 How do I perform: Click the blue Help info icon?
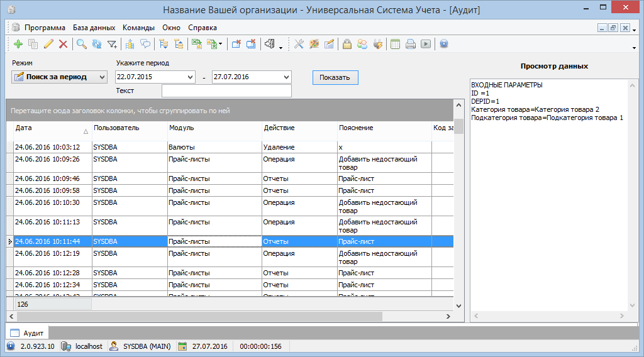point(443,44)
